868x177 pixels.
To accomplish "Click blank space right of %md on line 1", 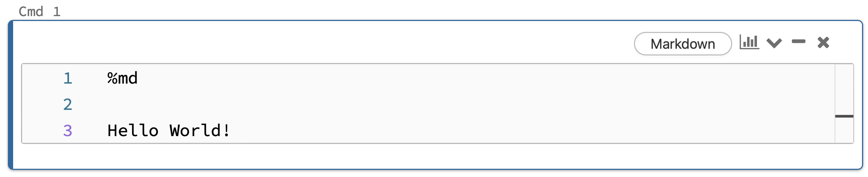I will [375, 78].
